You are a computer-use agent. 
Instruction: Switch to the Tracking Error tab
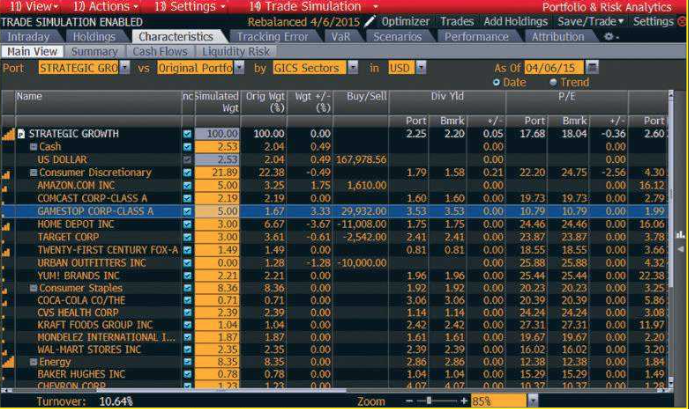272,37
